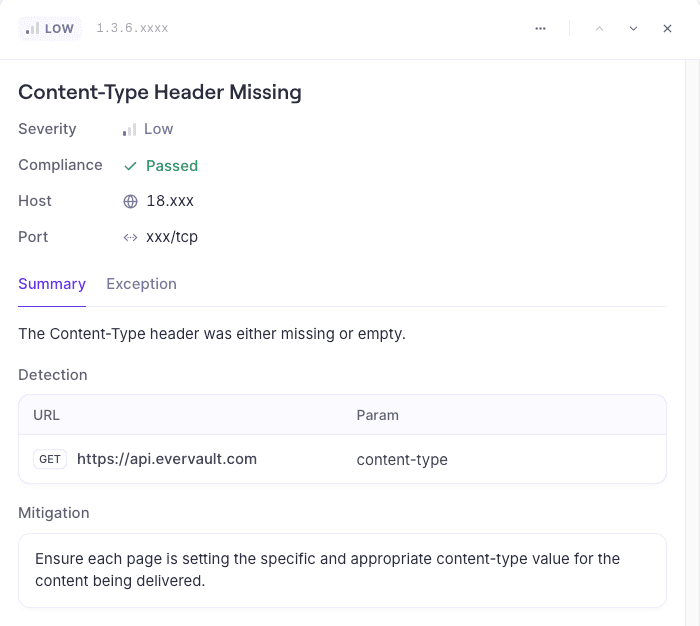Click the green Passed checkmark icon
The width and height of the screenshot is (700, 626).
(x=130, y=166)
